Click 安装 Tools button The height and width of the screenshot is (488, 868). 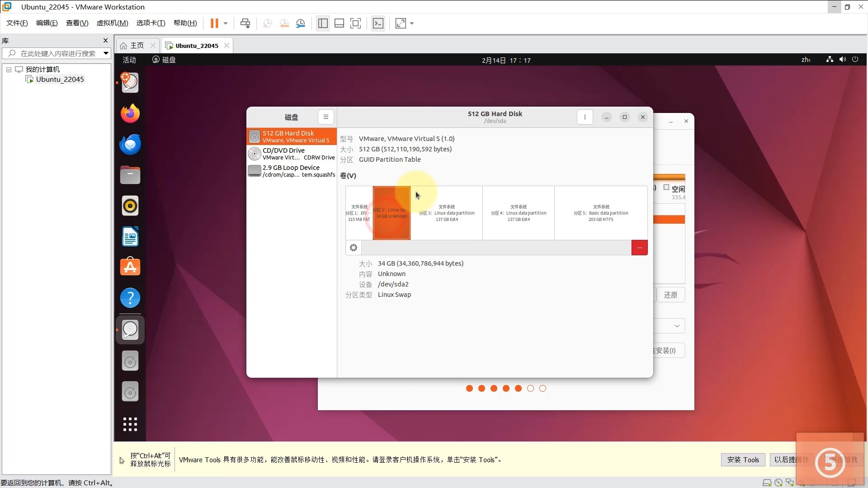pos(743,460)
